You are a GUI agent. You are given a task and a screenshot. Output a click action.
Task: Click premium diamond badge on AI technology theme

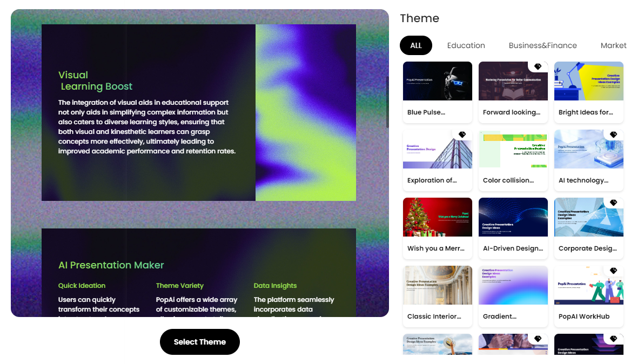(613, 134)
